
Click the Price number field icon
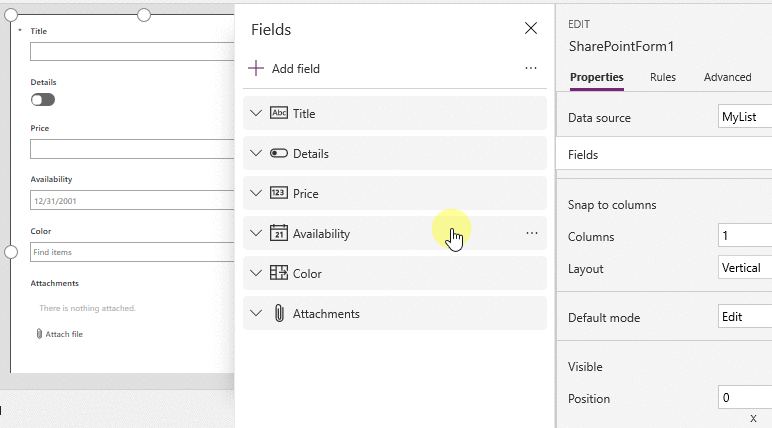pyautogui.click(x=279, y=193)
